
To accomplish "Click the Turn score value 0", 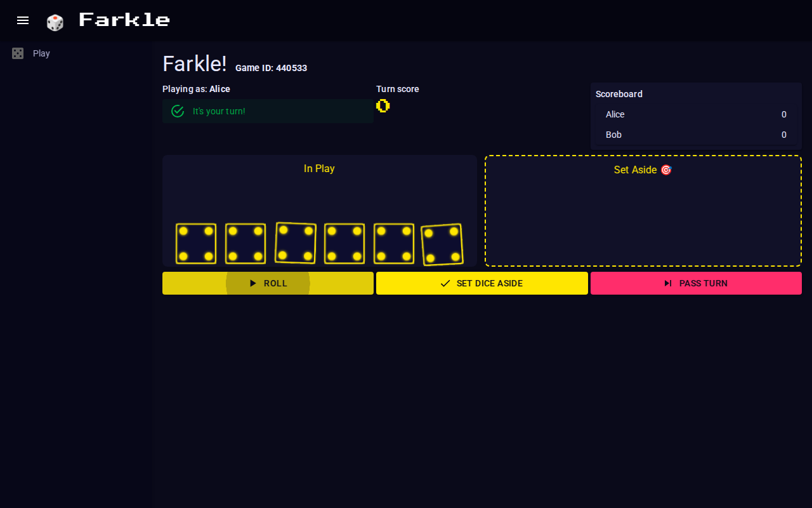I will tap(383, 105).
